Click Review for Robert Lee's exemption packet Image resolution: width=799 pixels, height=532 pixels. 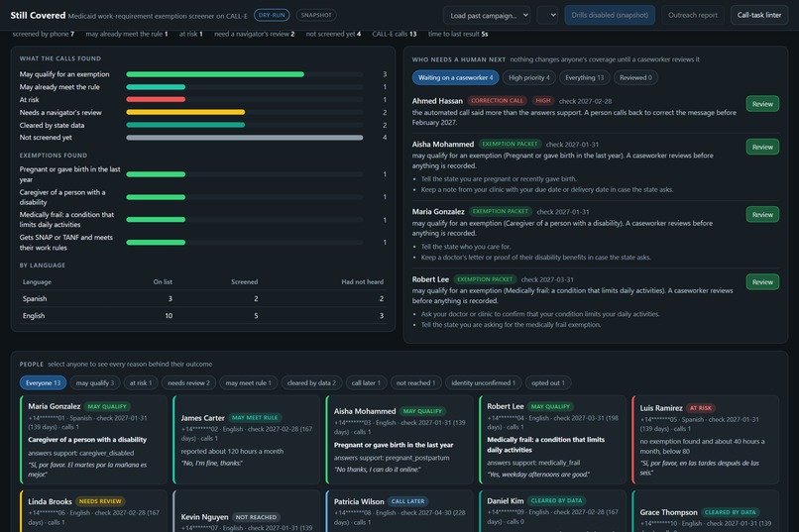coord(762,282)
